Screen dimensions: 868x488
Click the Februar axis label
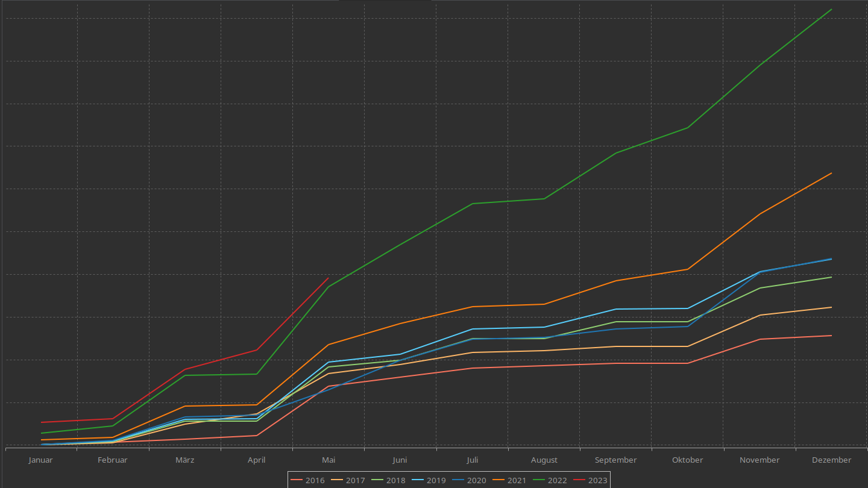(x=113, y=460)
